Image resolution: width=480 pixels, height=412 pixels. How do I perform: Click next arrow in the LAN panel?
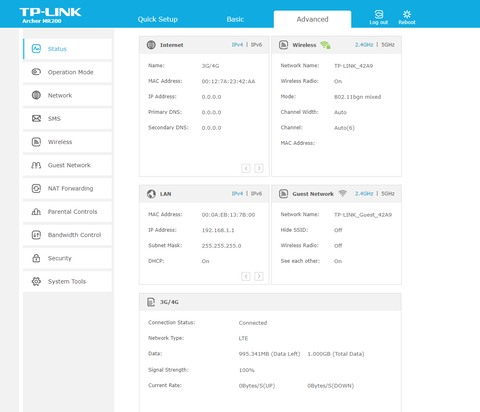259,276
